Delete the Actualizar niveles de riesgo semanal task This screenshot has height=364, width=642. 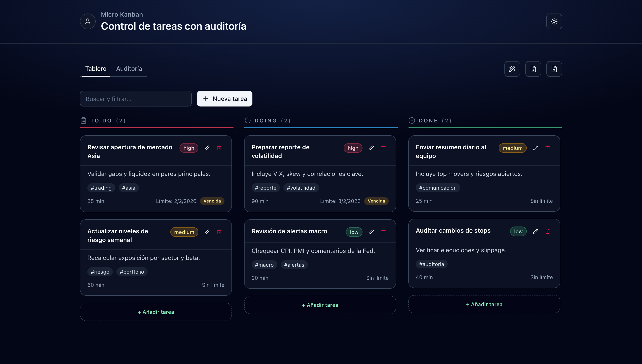coord(219,232)
